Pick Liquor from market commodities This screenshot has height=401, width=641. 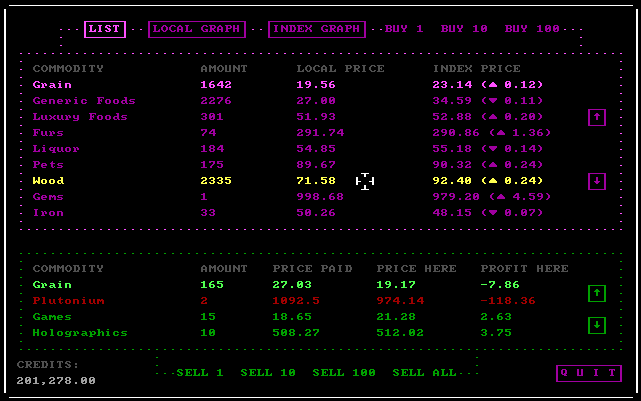tap(56, 149)
